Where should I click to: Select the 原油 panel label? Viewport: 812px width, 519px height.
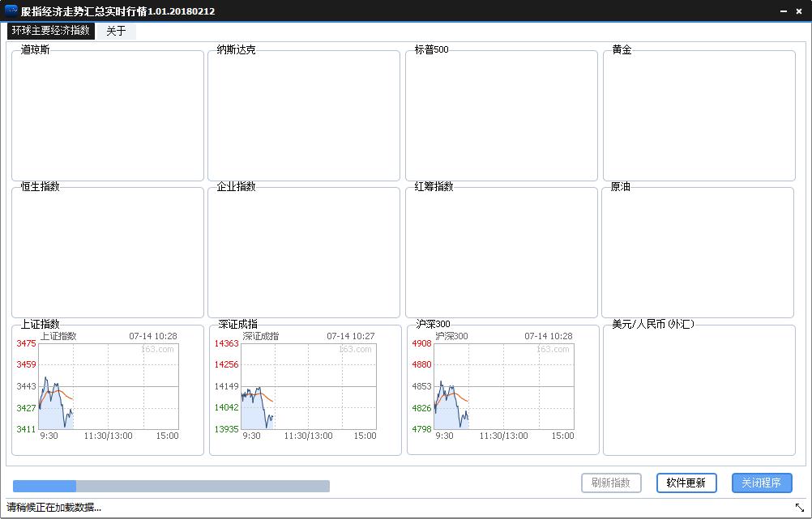[x=621, y=186]
